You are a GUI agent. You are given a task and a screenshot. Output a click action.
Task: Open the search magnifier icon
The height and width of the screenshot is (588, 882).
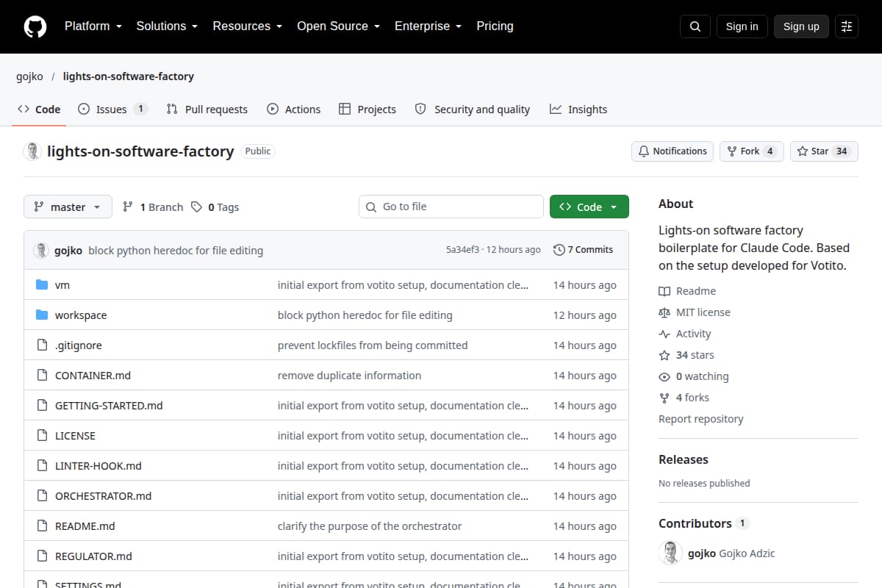(x=695, y=26)
